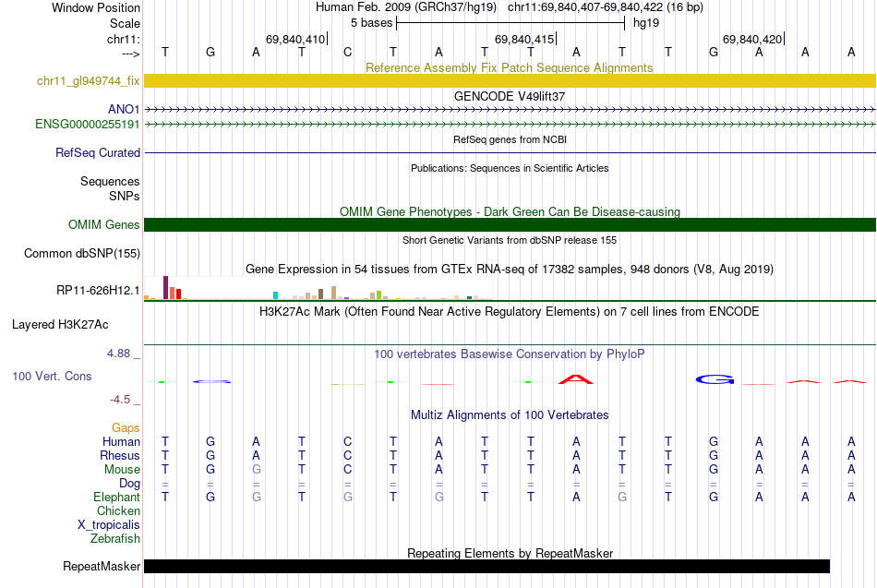Click the H3K27Ac Mark ENCODE track title

coord(510,312)
